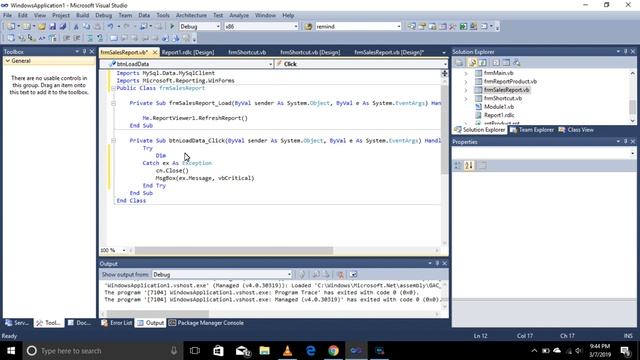Viewport: 640px width, 360px height.
Task: Select Module1.vb in Solution Explorer
Action: click(499, 107)
